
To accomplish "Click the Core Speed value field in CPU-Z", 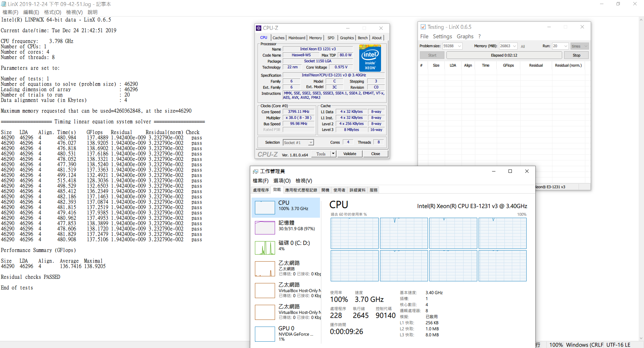I will tap(299, 112).
